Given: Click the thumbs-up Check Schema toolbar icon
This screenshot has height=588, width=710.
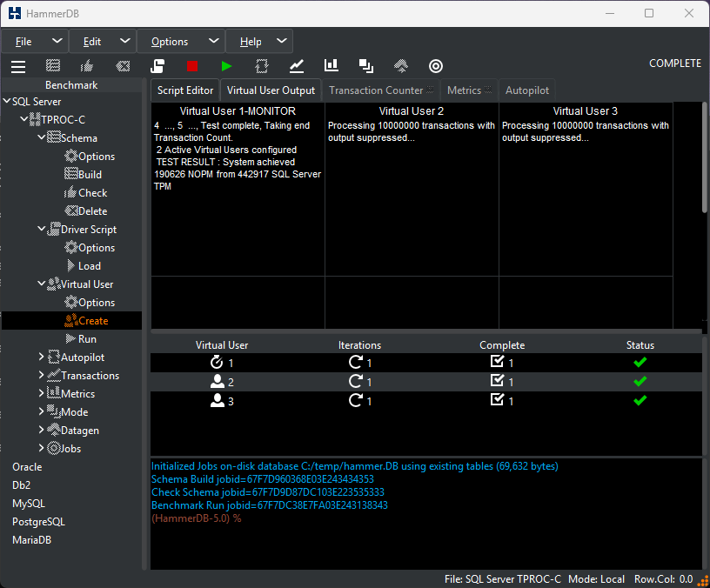Looking at the screenshot, I should click(x=87, y=66).
